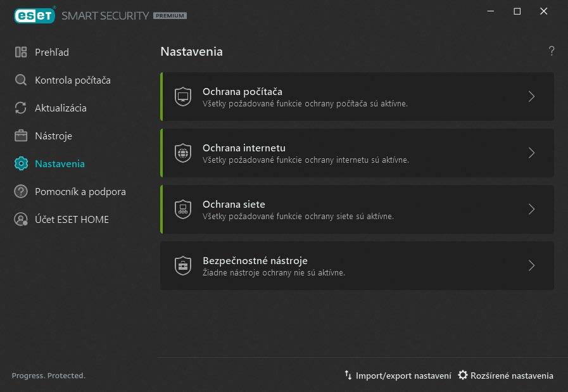Select Nastavenia in the sidebar menu
This screenshot has width=568, height=392.
(60, 164)
